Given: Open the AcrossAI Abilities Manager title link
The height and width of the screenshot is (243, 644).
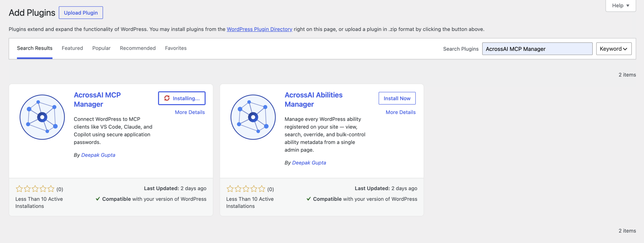Looking at the screenshot, I should pos(313,100).
